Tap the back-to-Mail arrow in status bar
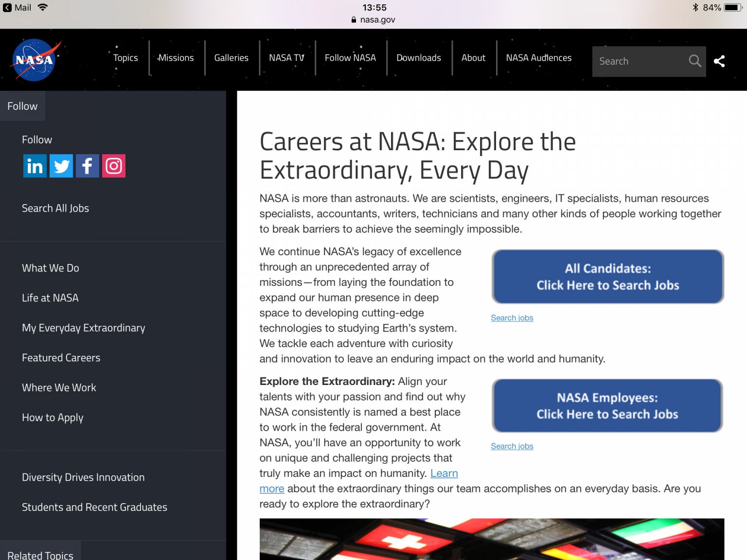Screen dimensions: 747x560 tap(7, 8)
